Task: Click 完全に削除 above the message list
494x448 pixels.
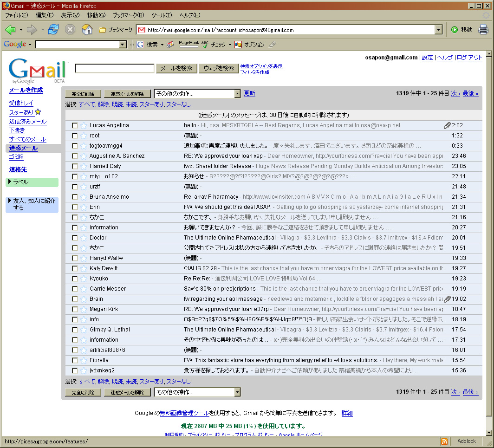Action: pyautogui.click(x=83, y=94)
